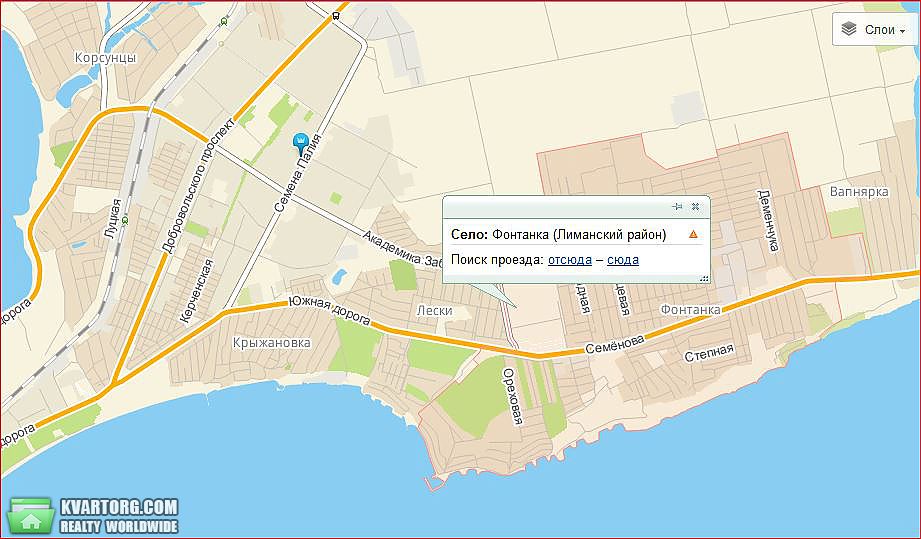Click the Kvartorg.com logo watermark

click(95, 516)
